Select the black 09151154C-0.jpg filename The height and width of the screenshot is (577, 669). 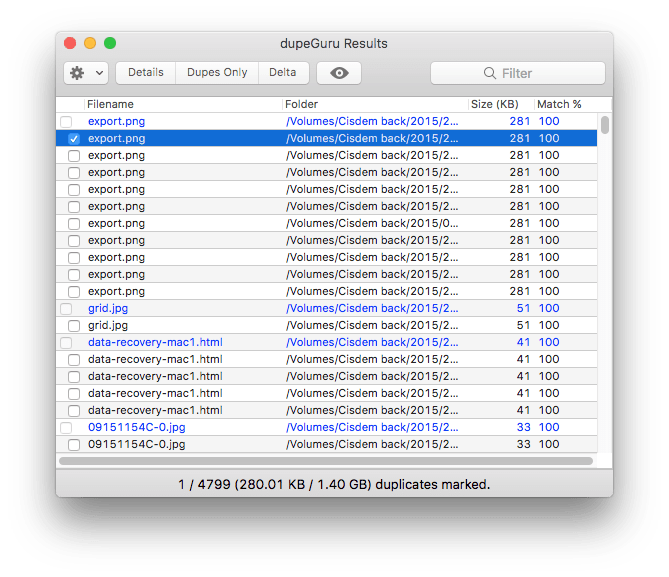(x=137, y=445)
